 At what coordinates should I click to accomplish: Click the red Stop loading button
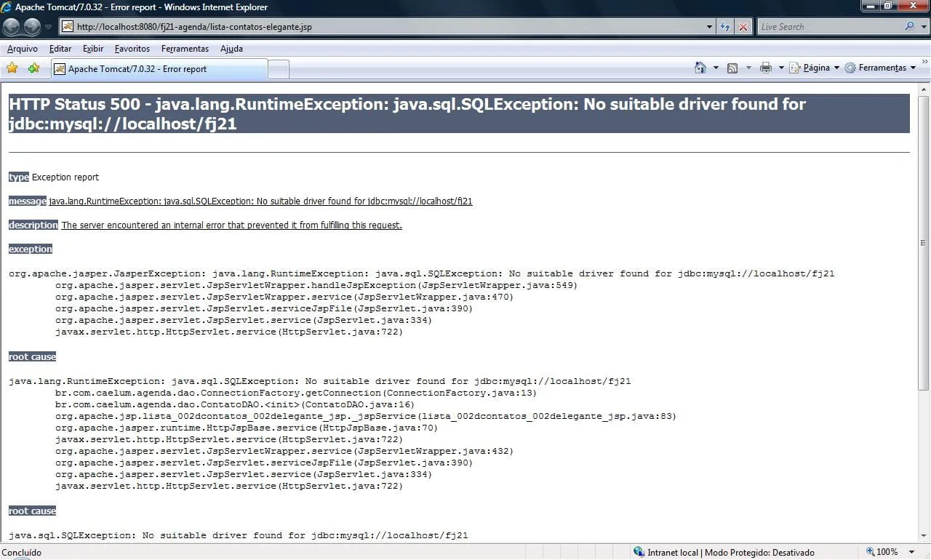(743, 27)
